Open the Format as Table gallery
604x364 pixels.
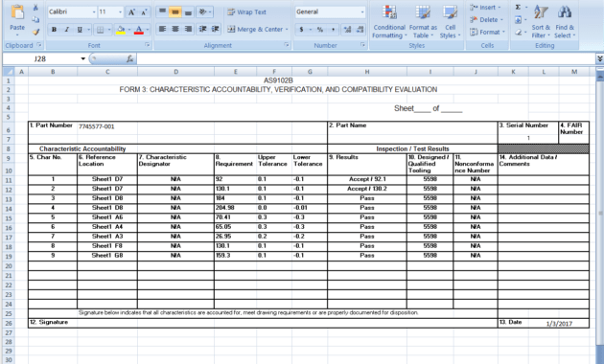pos(423,21)
